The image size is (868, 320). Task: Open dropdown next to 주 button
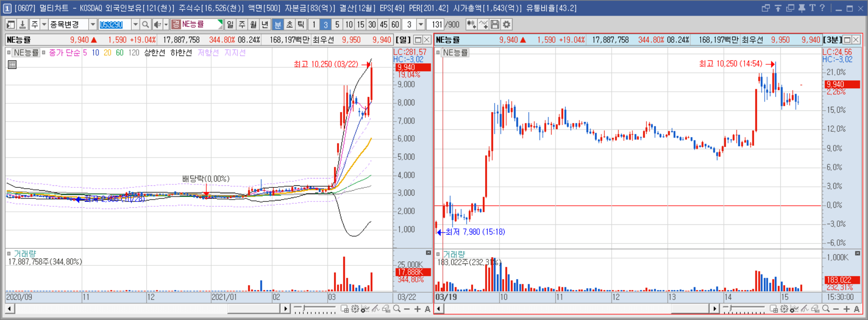[44, 24]
